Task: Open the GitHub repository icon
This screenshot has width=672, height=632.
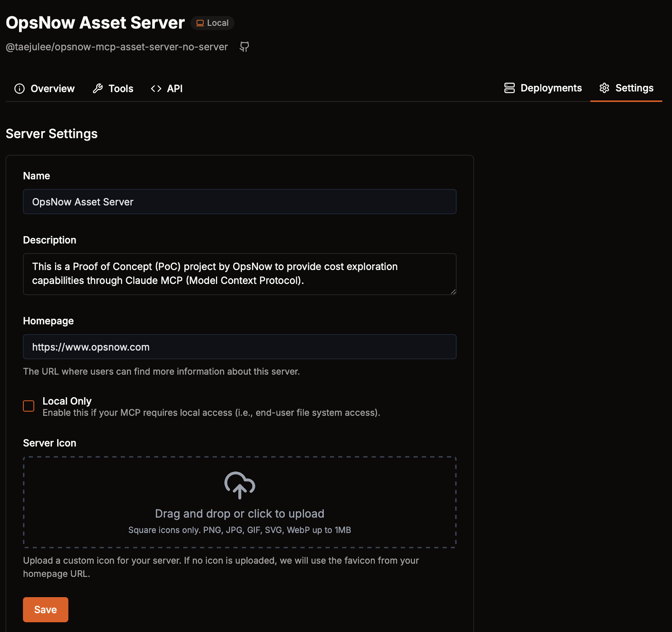Action: tap(244, 47)
